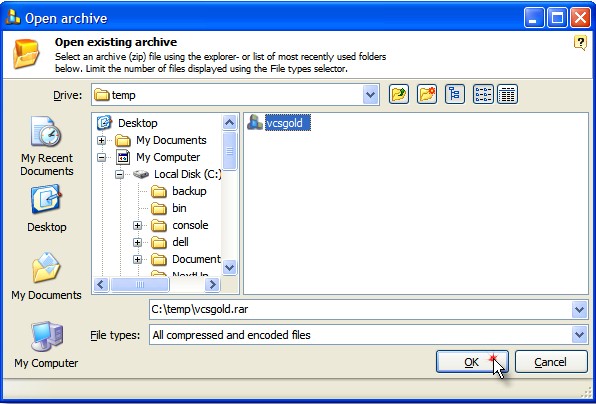Click the OK button
596x404 pixels.
pyautogui.click(x=472, y=362)
